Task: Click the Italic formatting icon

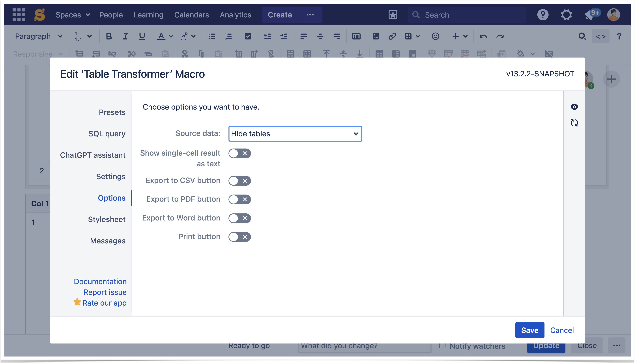Action: [125, 37]
